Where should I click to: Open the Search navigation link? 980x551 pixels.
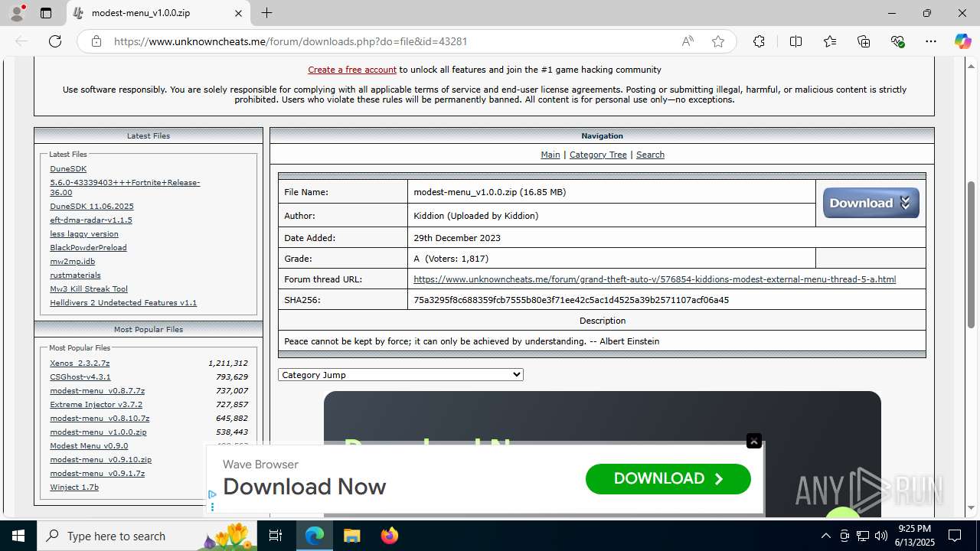(650, 155)
